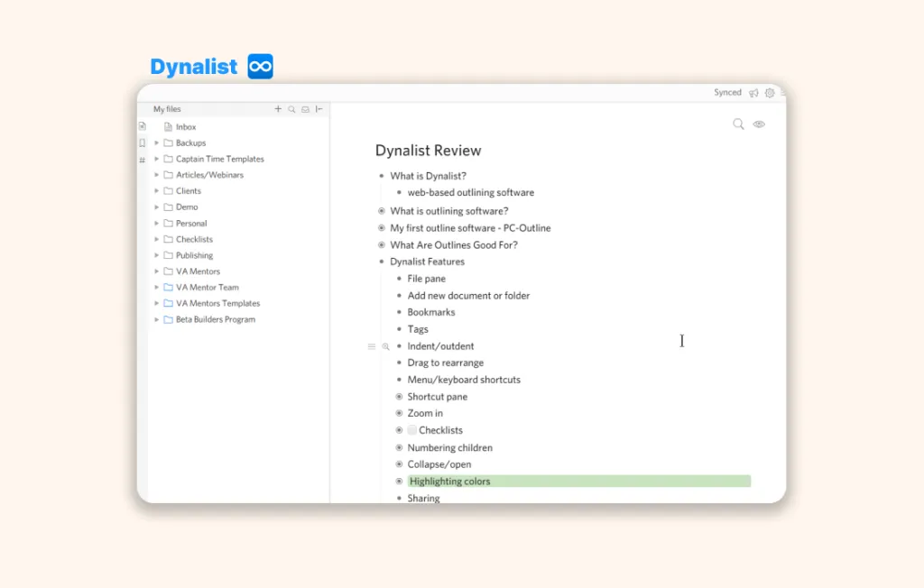Collapse the file pane with the collapse icon
This screenshot has height=588, width=924.
click(x=319, y=109)
